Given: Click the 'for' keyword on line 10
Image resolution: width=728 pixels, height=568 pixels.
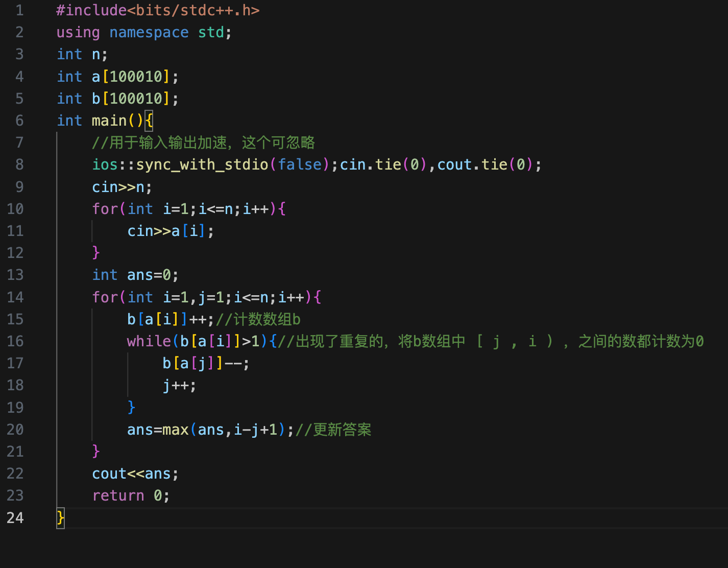Looking at the screenshot, I should 105,209.
